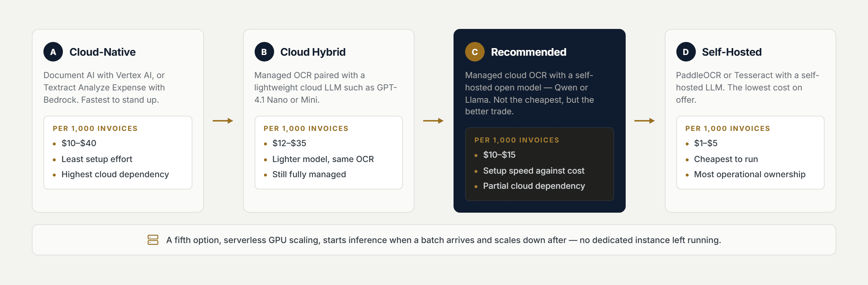Screen dimensions: 868x285
Task: Click the $1–$5 price bullet
Action: tap(706, 143)
